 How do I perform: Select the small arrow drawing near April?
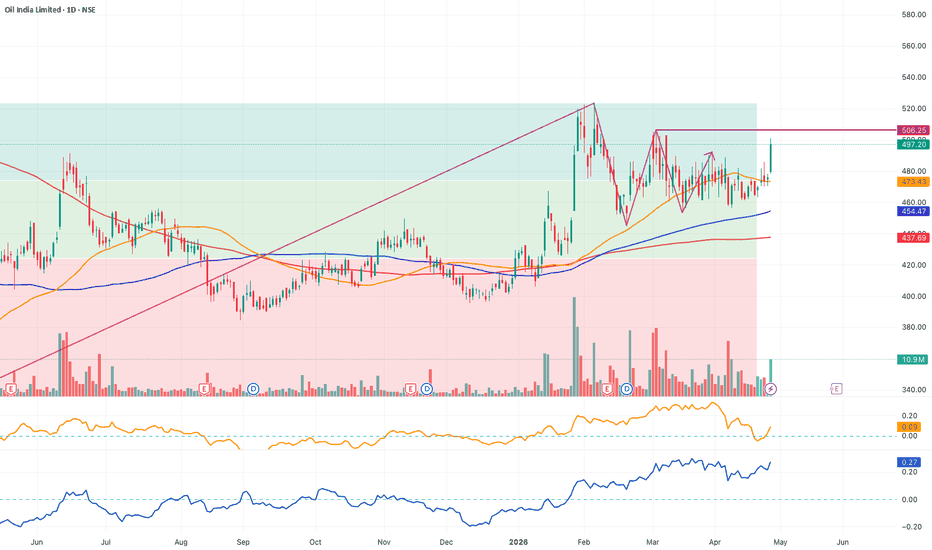click(697, 181)
